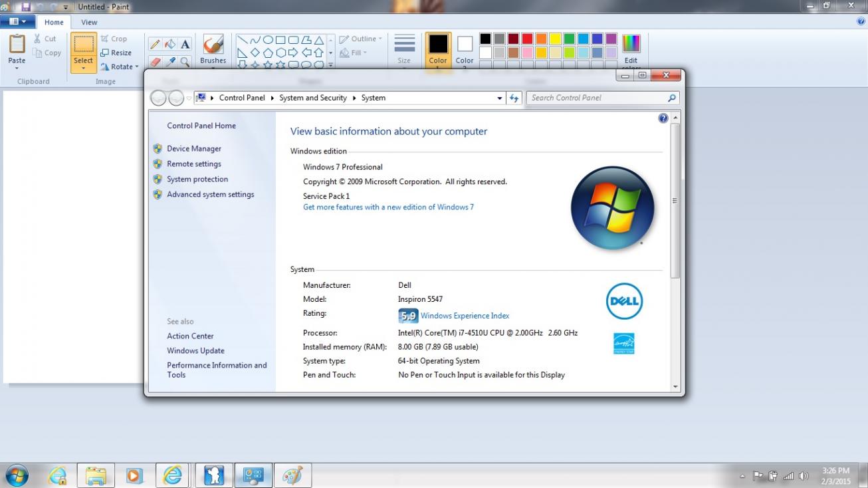Image resolution: width=868 pixels, height=488 pixels.
Task: Choose the Text tool in Paint
Action: 185,45
